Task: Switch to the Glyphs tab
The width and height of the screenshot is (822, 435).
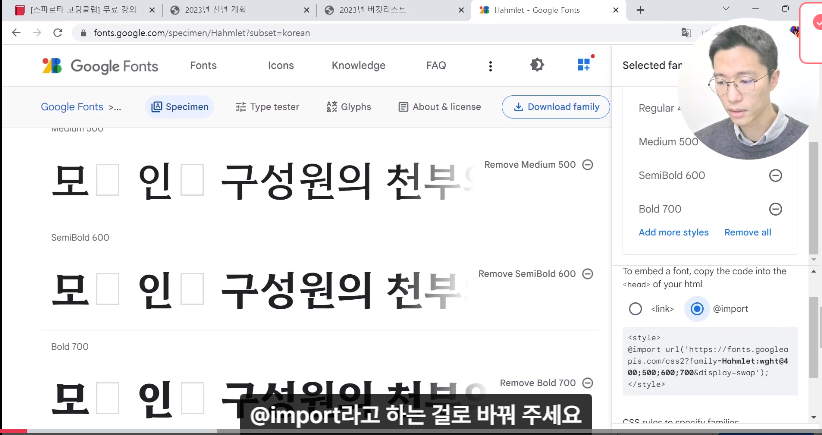Action: [349, 107]
